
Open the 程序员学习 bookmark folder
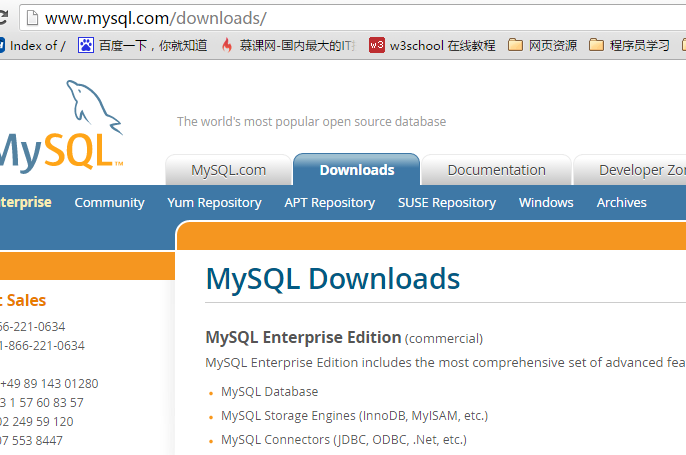click(x=629, y=45)
